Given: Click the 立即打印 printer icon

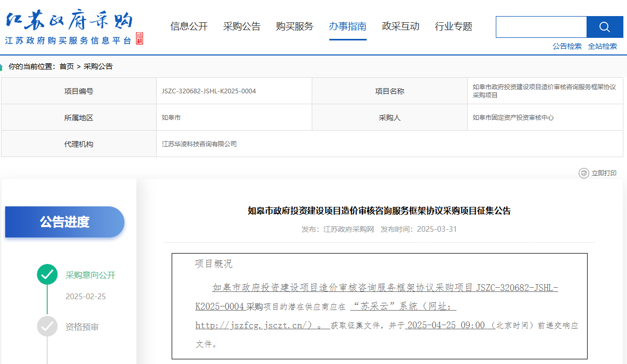Looking at the screenshot, I should point(583,173).
